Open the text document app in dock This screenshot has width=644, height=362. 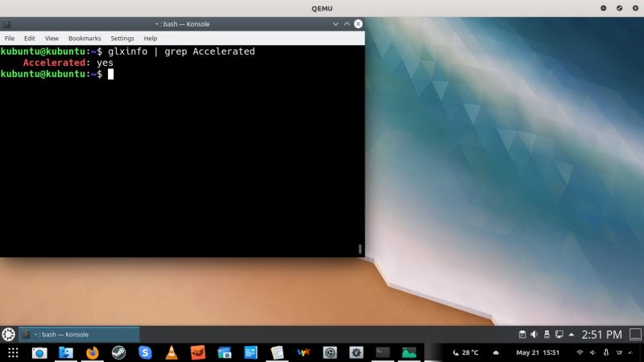click(x=277, y=352)
